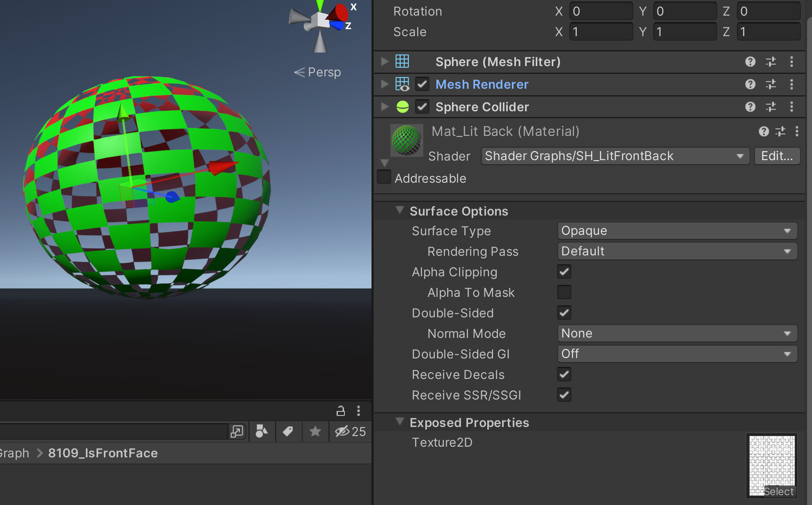The width and height of the screenshot is (812, 505).
Task: Uncheck the Alpha Clipping option
Action: (564, 272)
